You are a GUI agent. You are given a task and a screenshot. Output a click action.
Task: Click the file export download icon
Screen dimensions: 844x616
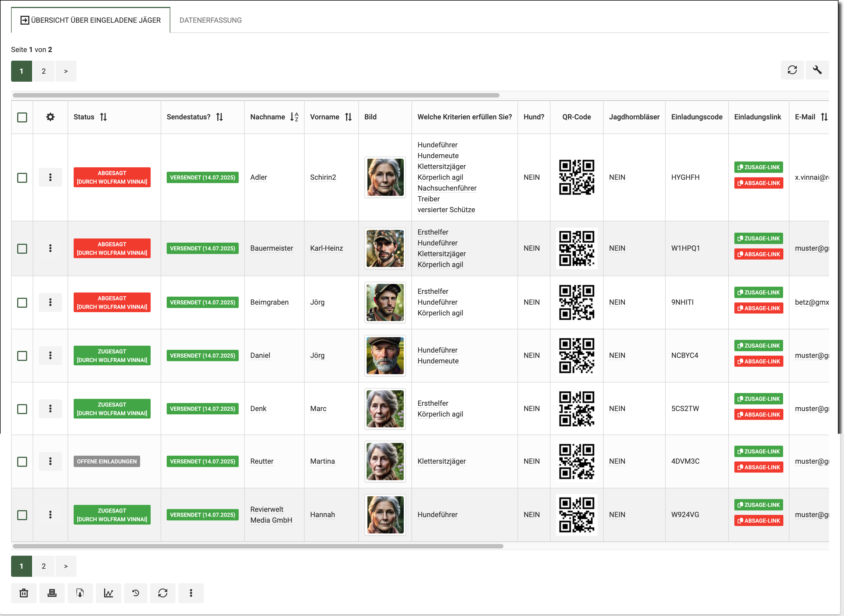pyautogui.click(x=80, y=593)
